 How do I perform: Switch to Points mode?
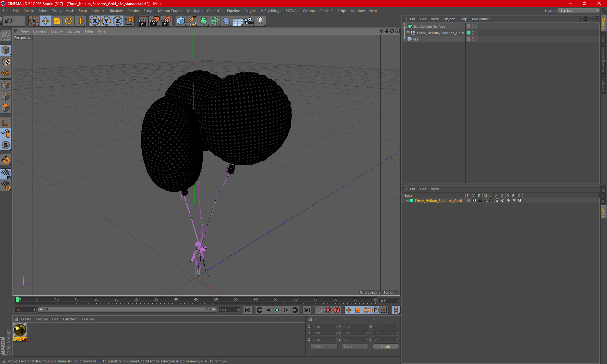(6, 85)
